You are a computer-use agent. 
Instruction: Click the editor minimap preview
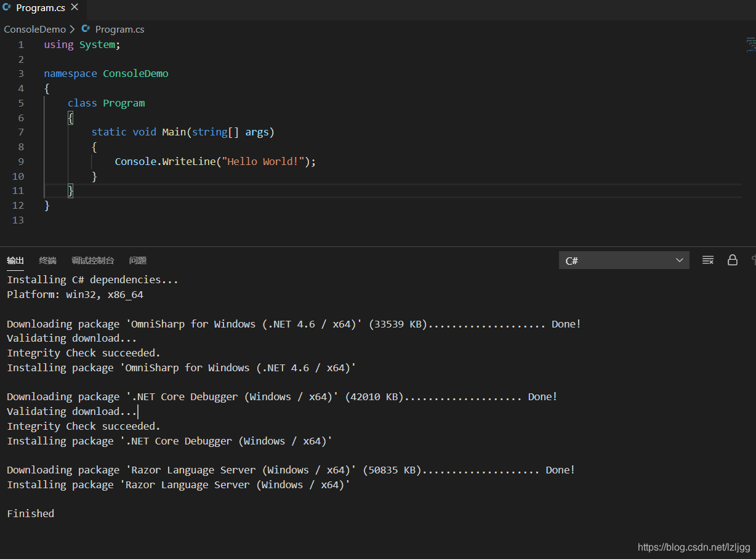tap(750, 44)
